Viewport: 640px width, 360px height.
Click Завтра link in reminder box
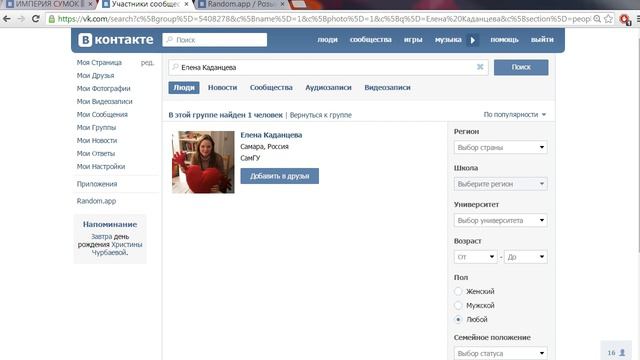[101, 236]
